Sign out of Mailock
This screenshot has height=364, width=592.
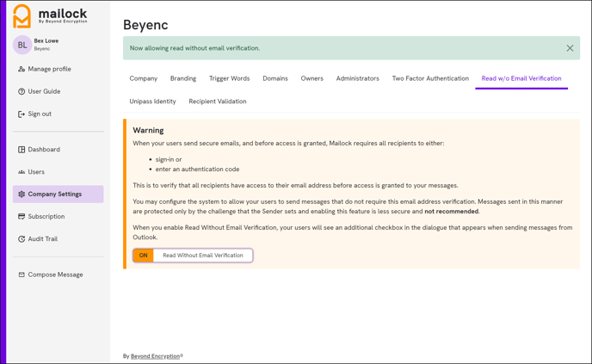pyautogui.click(x=40, y=114)
